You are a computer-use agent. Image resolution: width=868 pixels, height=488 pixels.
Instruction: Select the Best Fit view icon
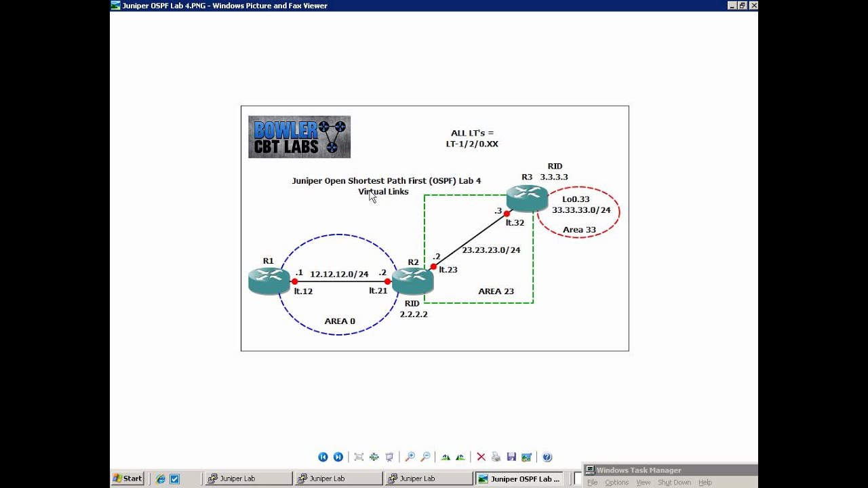pyautogui.click(x=359, y=457)
